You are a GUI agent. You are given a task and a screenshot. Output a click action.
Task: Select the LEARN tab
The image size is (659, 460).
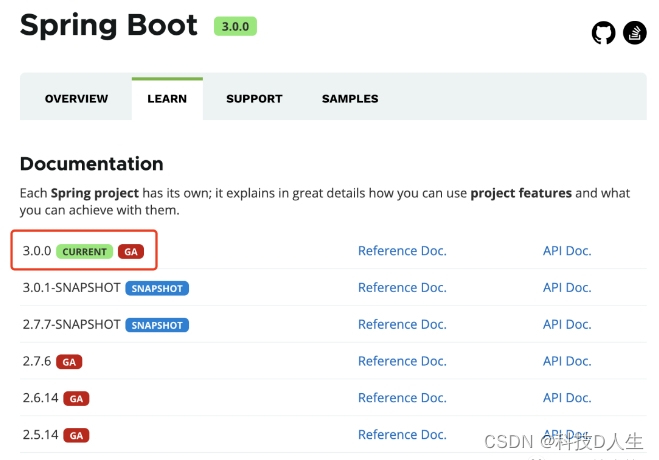(x=167, y=99)
